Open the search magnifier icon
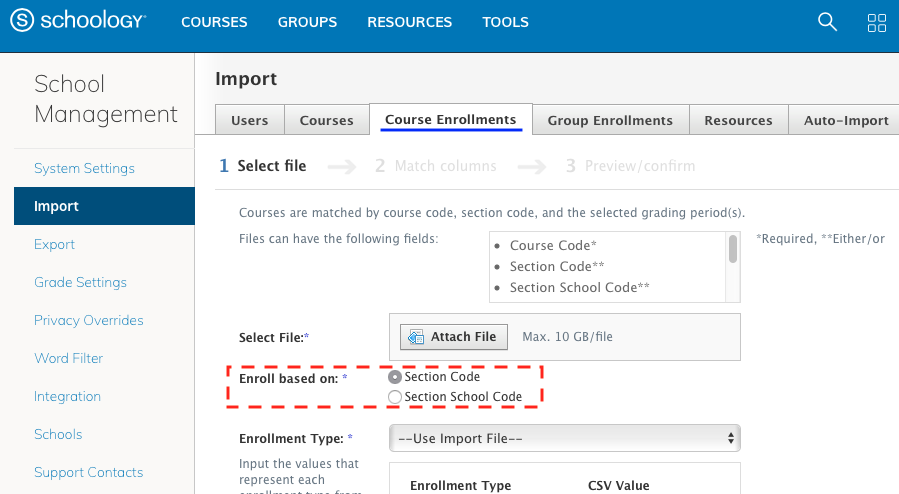 pos(827,22)
